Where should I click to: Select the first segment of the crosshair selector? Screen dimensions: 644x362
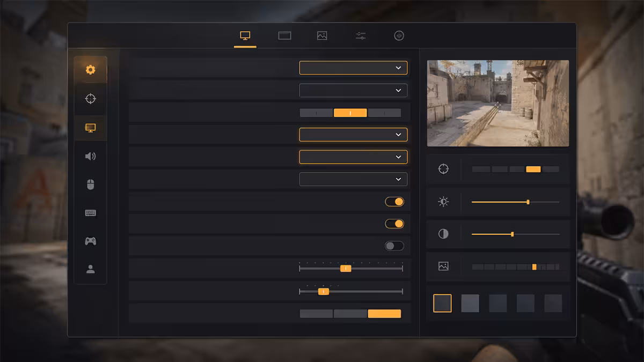481,169
